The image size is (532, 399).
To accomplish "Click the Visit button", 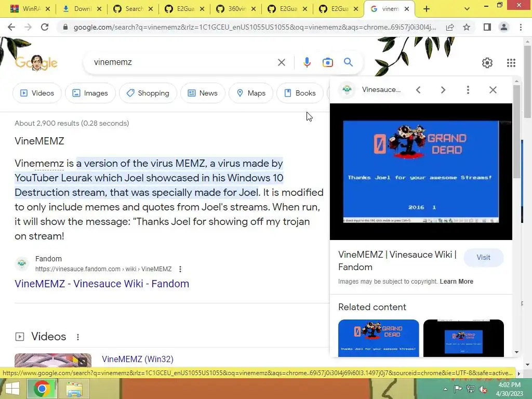I will tap(483, 257).
